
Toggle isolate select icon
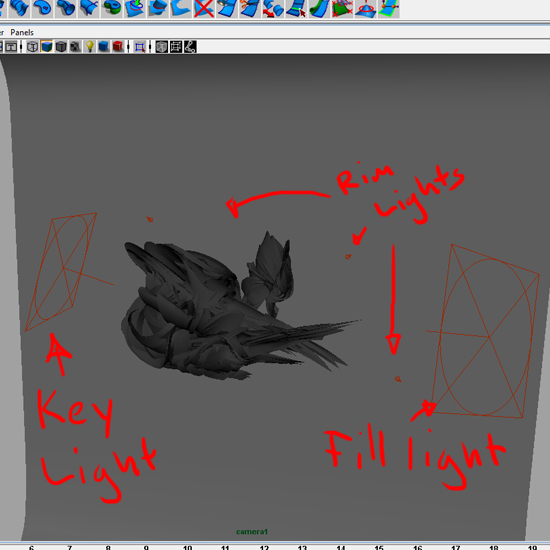point(140,47)
